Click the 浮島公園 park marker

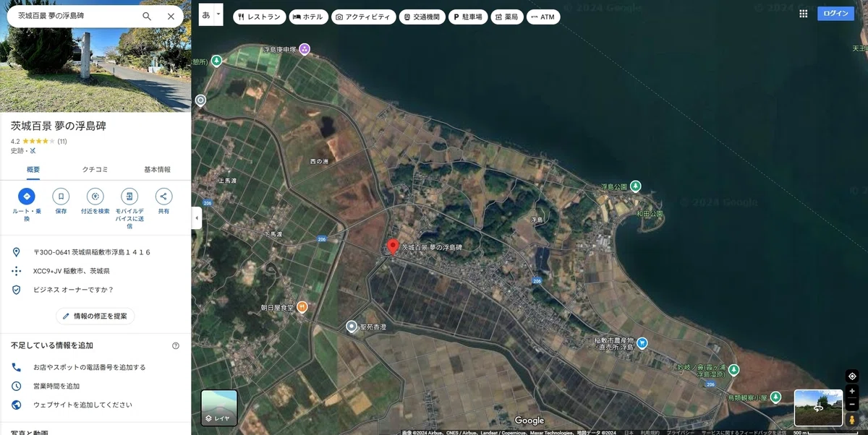pyautogui.click(x=635, y=186)
